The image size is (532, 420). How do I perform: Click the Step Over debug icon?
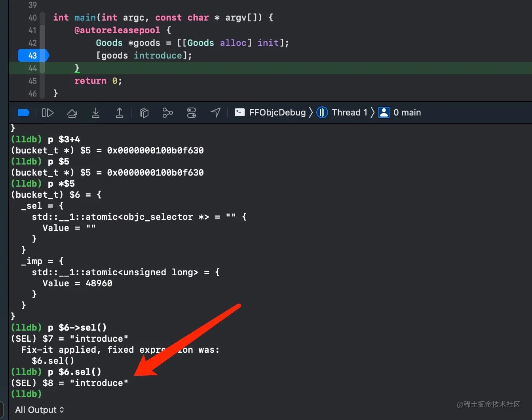[x=72, y=113]
